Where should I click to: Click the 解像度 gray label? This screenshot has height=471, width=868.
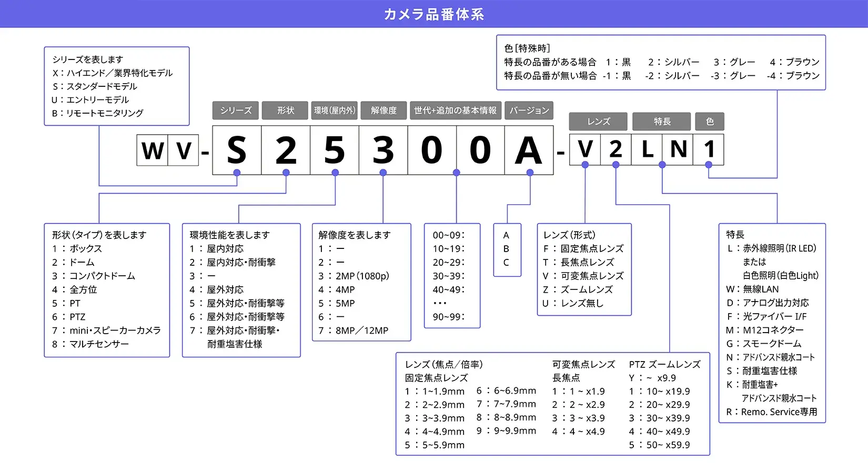383,111
